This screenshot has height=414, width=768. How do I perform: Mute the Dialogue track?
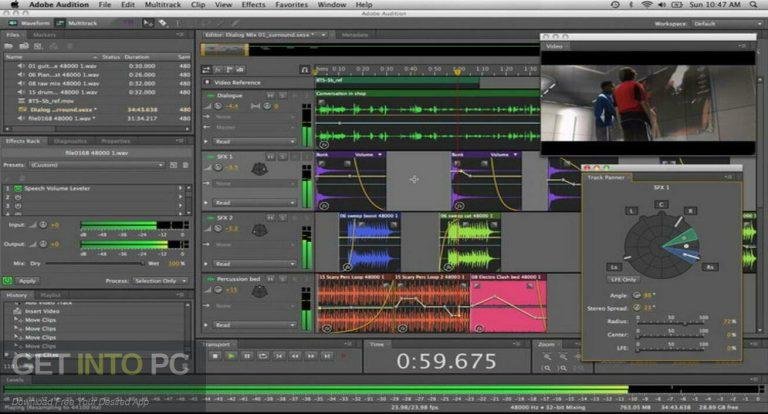coord(271,96)
